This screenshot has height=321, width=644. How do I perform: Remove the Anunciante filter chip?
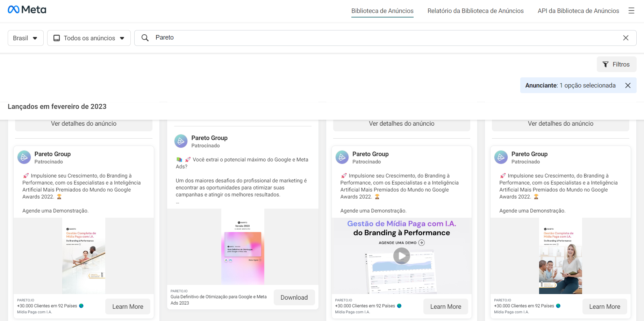628,85
